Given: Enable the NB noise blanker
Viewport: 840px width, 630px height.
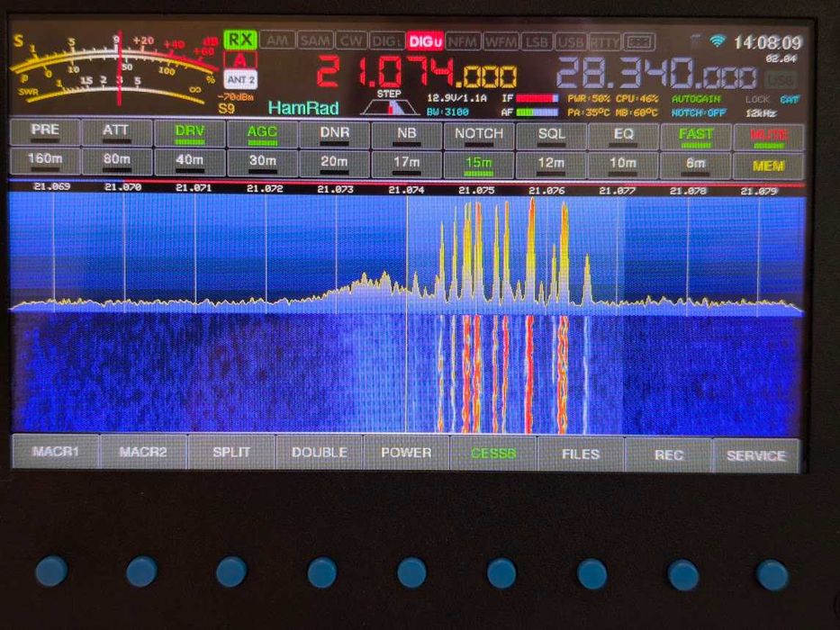Looking at the screenshot, I should (407, 135).
